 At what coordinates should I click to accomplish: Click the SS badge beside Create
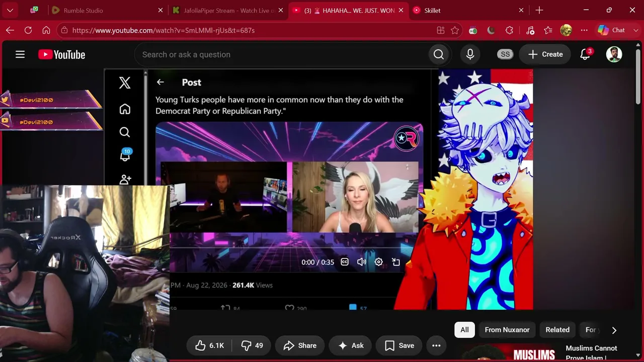(505, 54)
